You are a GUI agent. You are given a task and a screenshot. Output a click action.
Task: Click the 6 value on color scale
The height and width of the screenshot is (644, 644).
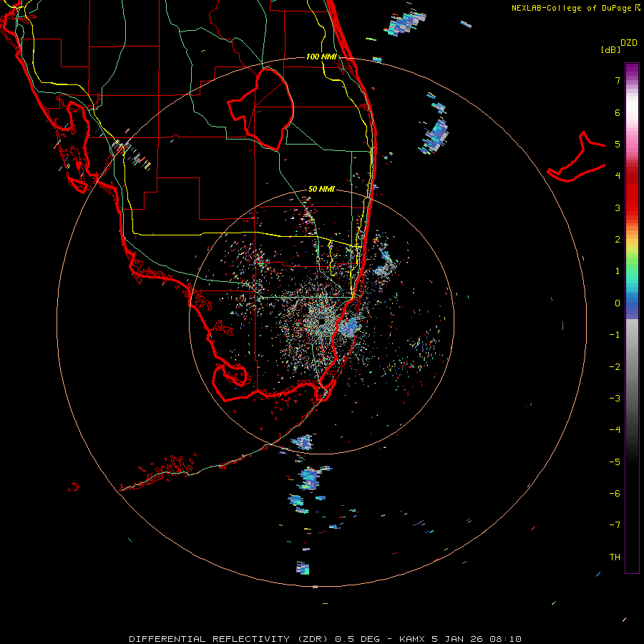click(618, 112)
